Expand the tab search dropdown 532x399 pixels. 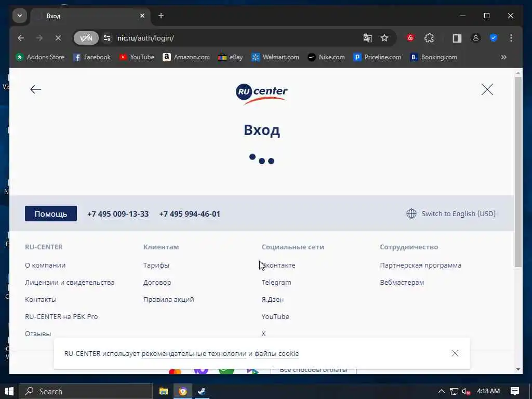(x=20, y=16)
